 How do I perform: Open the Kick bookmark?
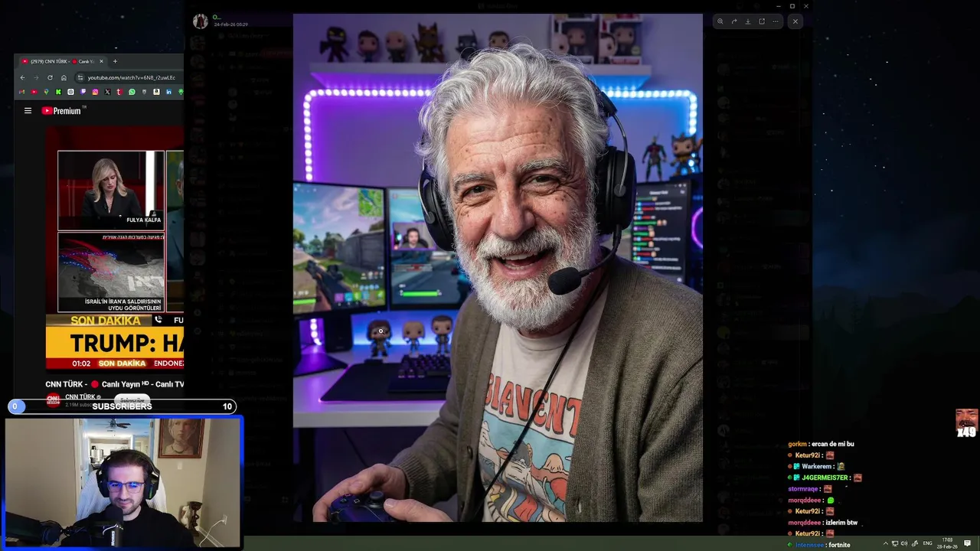[58, 92]
